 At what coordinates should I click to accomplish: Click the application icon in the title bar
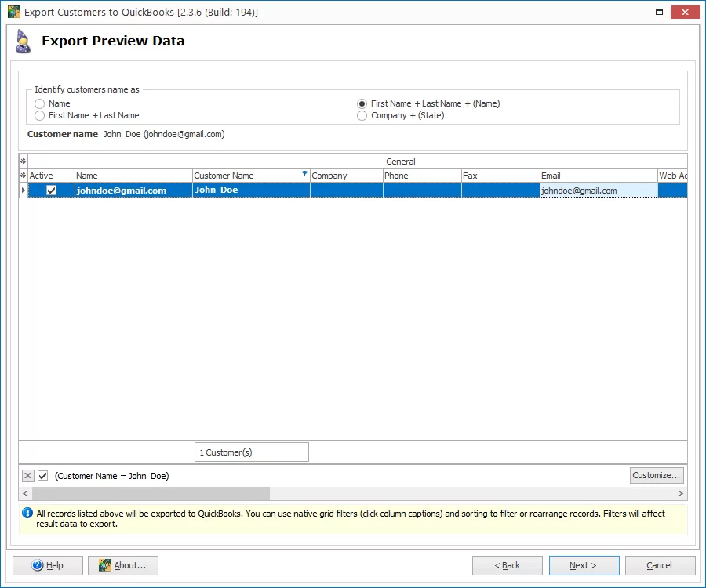(13, 13)
